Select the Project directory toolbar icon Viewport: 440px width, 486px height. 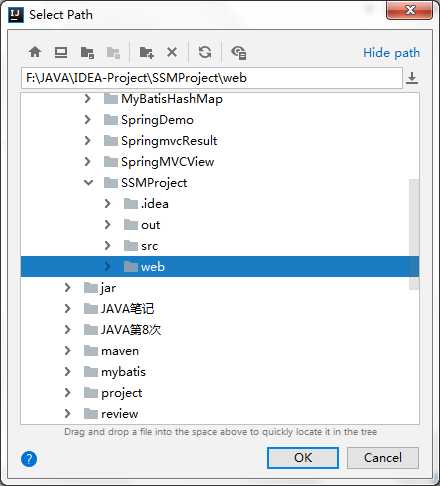[87, 52]
